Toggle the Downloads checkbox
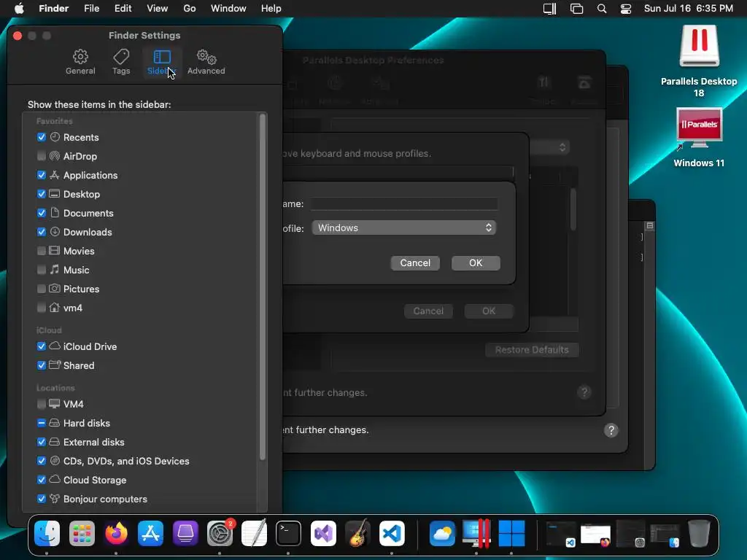 point(42,232)
